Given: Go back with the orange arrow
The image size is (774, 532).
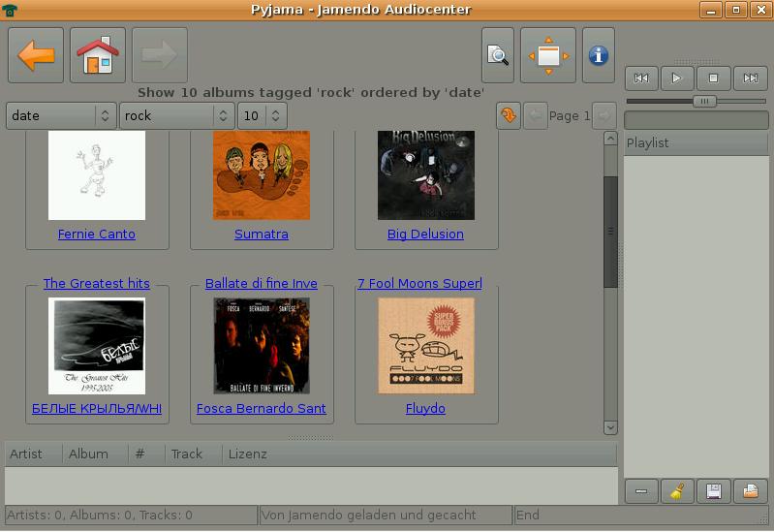Looking at the screenshot, I should (36, 55).
